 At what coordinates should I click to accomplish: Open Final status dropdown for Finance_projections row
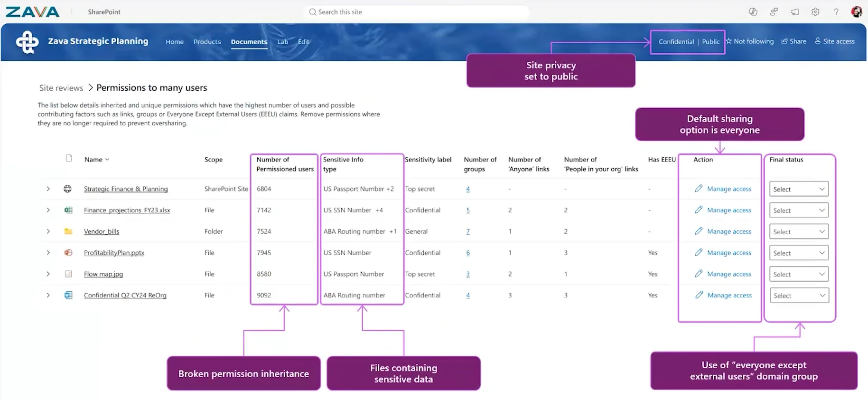pyautogui.click(x=799, y=210)
